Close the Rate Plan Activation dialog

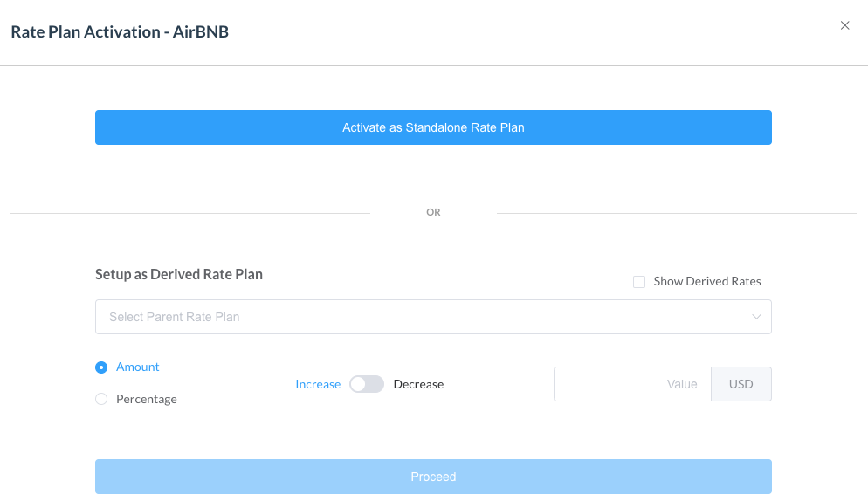click(844, 26)
